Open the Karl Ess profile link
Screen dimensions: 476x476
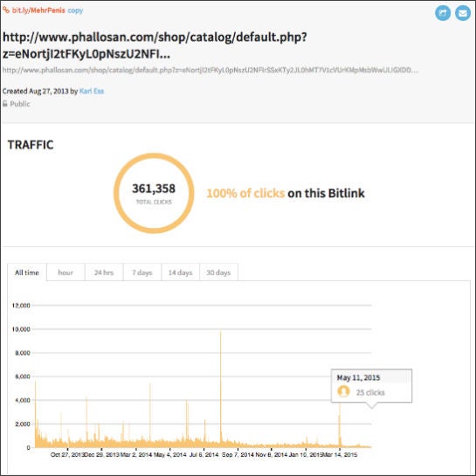tap(92, 91)
